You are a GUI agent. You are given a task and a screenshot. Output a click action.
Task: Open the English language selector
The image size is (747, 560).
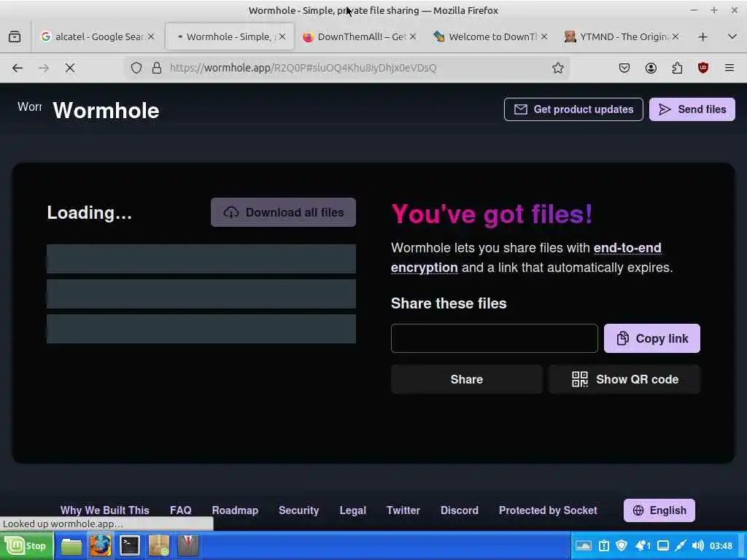pos(659,510)
